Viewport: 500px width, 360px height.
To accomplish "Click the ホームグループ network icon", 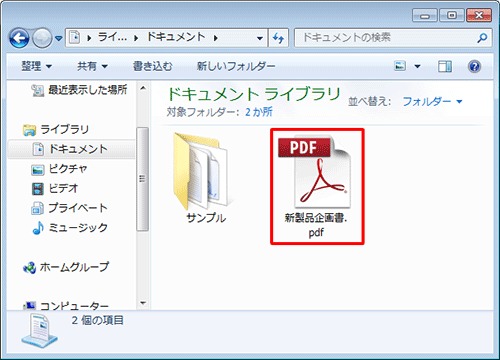I will click(29, 268).
